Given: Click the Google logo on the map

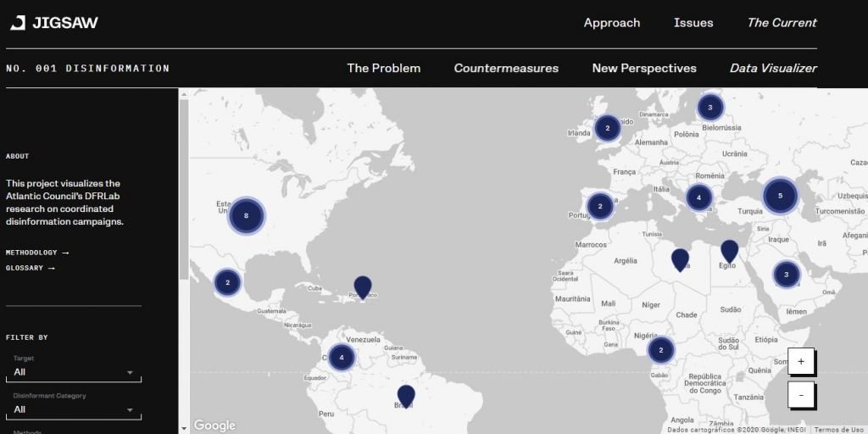Looking at the screenshot, I should tap(214, 426).
